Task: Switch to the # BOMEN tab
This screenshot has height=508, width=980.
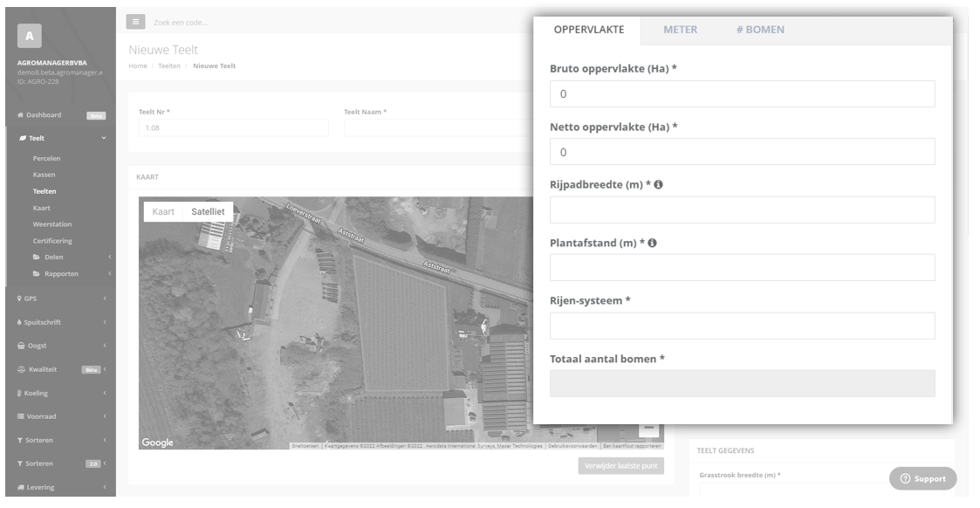Action: tap(760, 30)
